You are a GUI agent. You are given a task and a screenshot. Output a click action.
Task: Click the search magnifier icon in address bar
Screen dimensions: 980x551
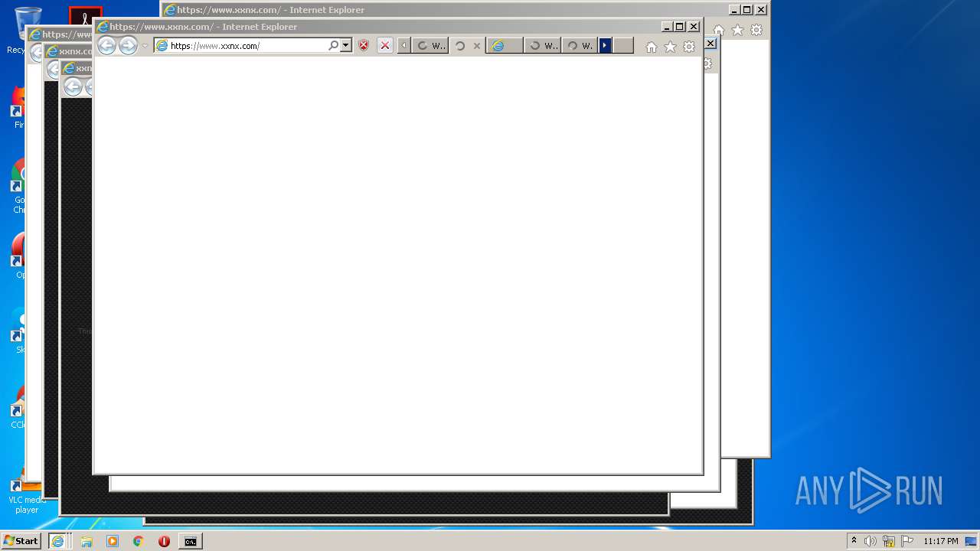pos(334,45)
